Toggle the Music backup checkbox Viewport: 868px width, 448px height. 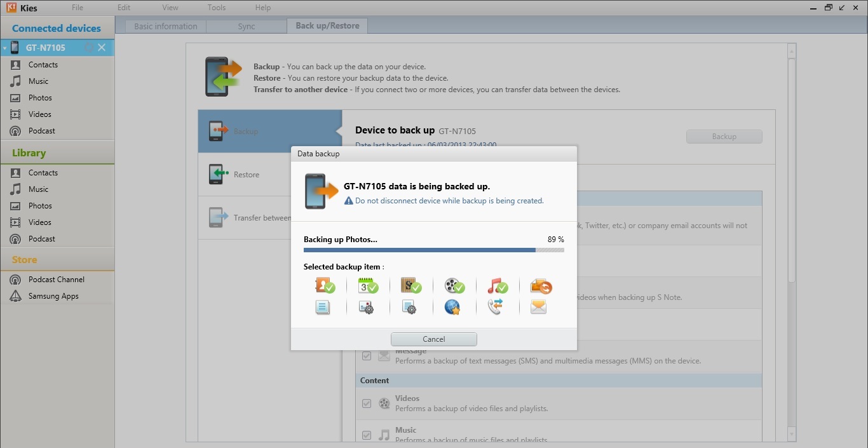coord(367,435)
